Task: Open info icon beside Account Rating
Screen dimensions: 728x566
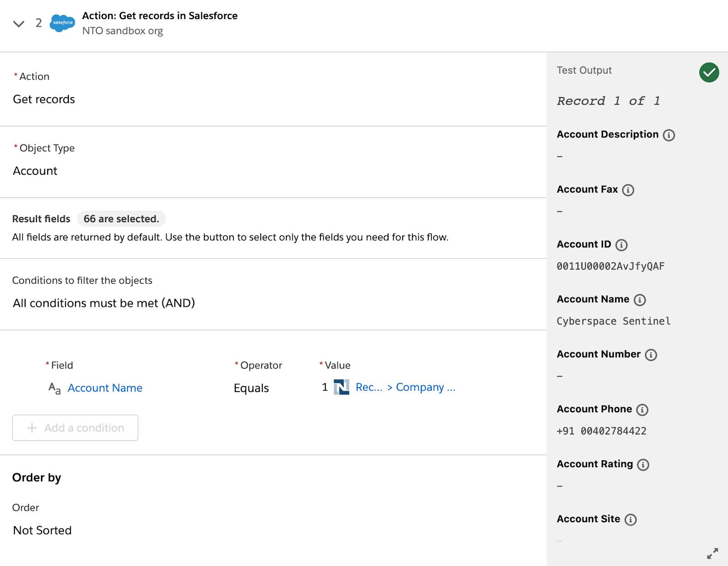Action: click(x=643, y=464)
